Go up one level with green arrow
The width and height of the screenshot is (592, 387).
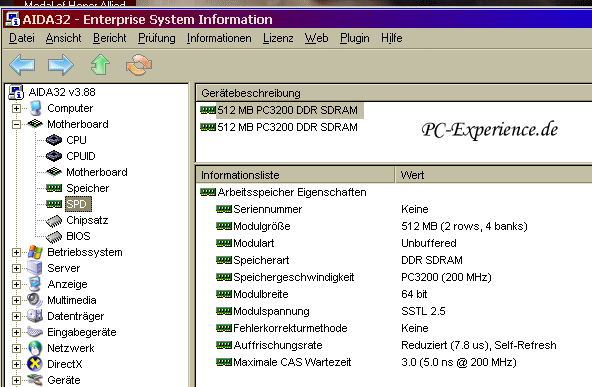pyautogui.click(x=100, y=65)
